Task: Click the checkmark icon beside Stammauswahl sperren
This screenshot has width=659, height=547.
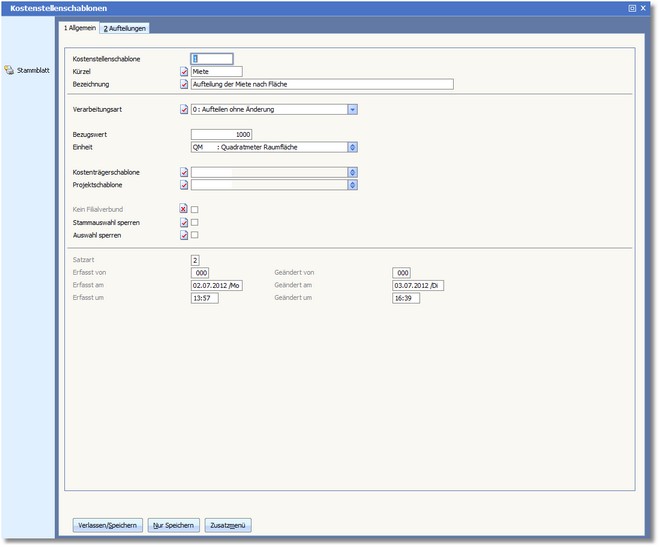Action: [x=184, y=222]
